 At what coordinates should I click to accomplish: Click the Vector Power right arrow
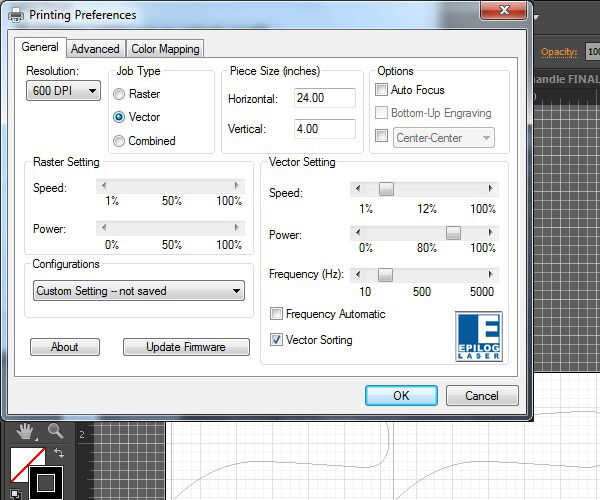click(x=490, y=232)
